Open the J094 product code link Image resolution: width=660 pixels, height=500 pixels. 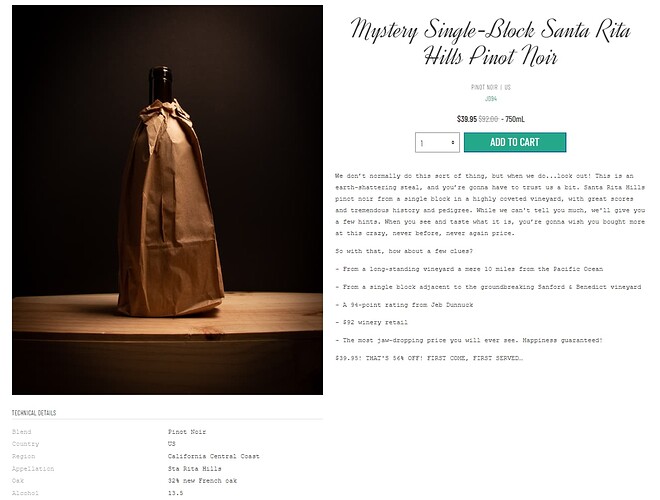[x=490, y=98]
